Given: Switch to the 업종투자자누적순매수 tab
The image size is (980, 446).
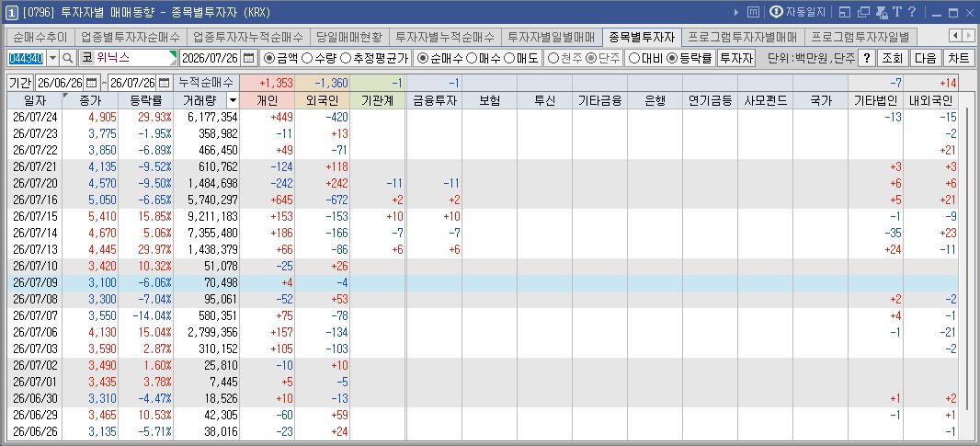Looking at the screenshot, I should click(248, 37).
